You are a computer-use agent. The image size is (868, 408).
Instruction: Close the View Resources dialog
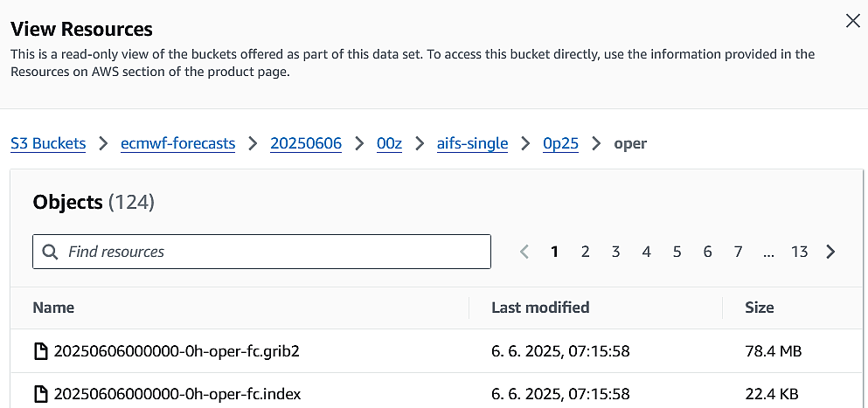tap(852, 22)
